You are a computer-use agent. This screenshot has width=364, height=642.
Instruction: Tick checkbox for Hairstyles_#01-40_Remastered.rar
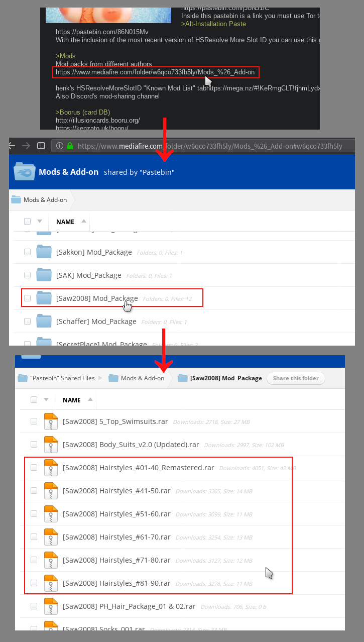tap(34, 468)
